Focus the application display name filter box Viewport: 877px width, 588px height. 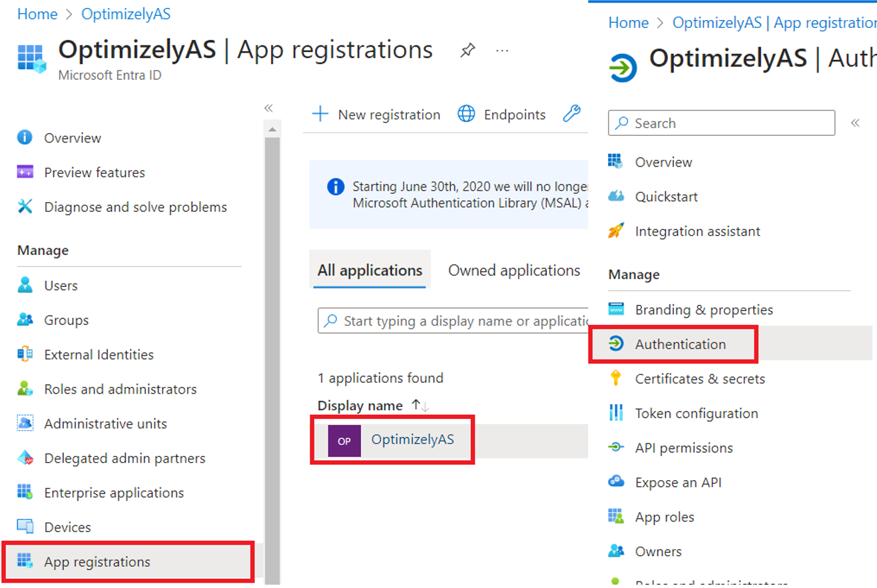pyautogui.click(x=453, y=321)
